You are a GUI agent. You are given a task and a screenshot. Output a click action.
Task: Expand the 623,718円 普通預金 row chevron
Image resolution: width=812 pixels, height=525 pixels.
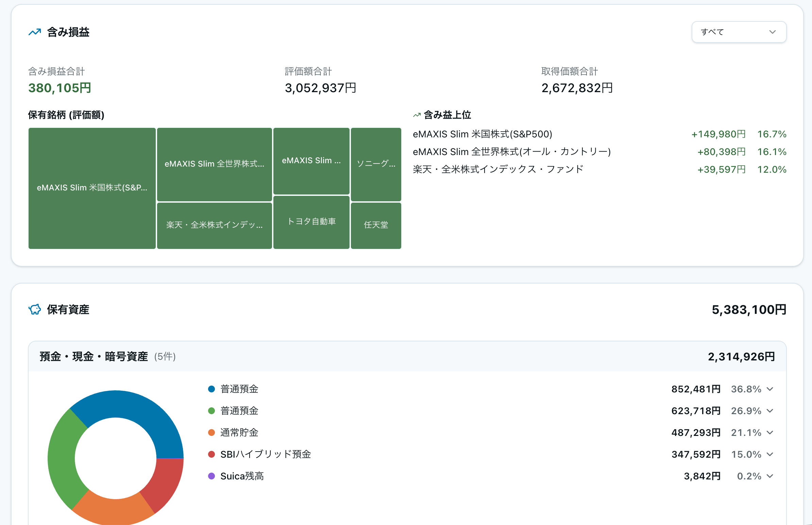point(770,411)
